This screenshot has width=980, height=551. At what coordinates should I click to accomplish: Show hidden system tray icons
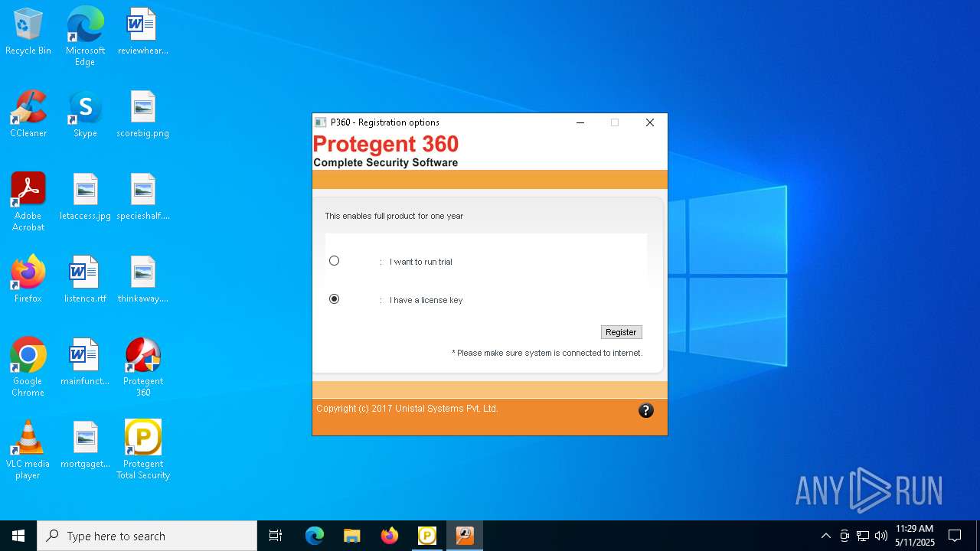(x=825, y=536)
